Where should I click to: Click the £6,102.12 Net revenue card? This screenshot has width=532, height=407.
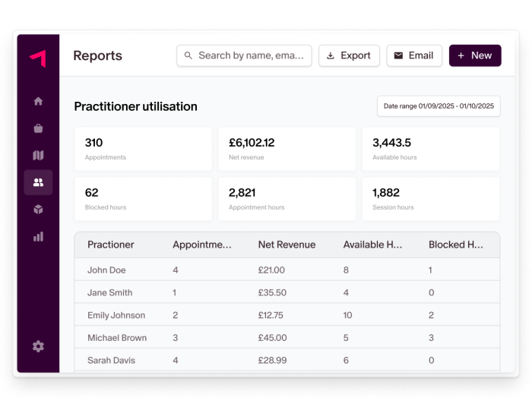[x=287, y=149]
